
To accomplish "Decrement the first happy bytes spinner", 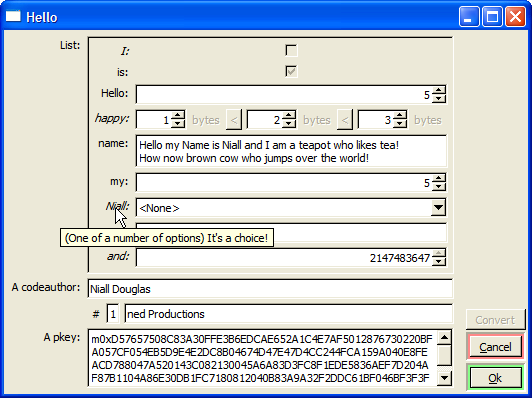I will coord(177,124).
